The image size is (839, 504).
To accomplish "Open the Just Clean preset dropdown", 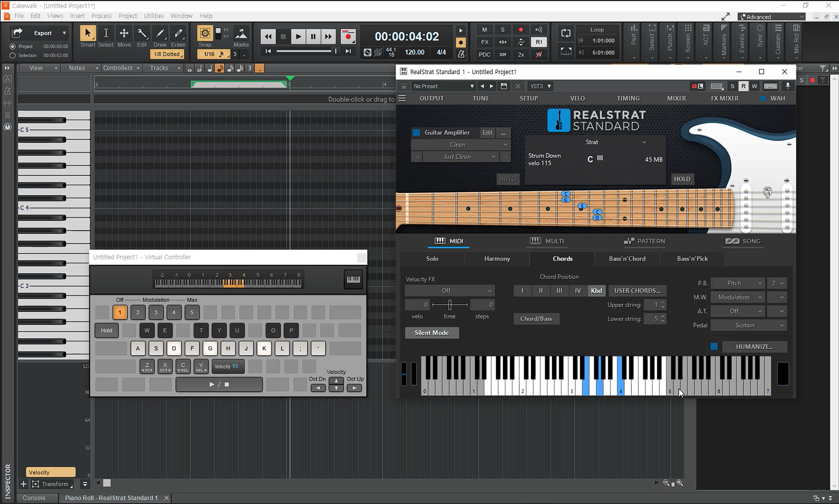I will pyautogui.click(x=461, y=157).
